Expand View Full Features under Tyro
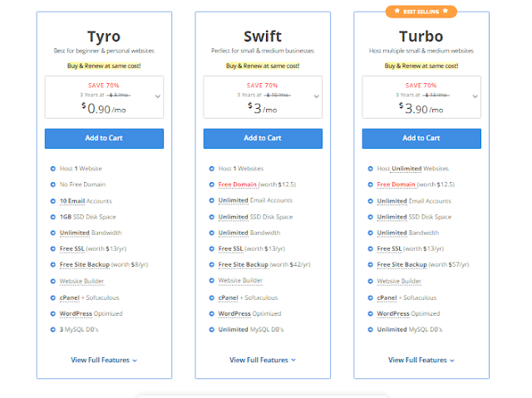This screenshot has width=532, height=398. [x=104, y=360]
